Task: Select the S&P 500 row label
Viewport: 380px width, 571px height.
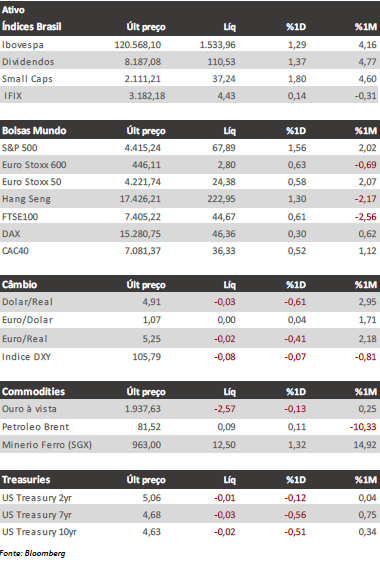Action: [20, 148]
